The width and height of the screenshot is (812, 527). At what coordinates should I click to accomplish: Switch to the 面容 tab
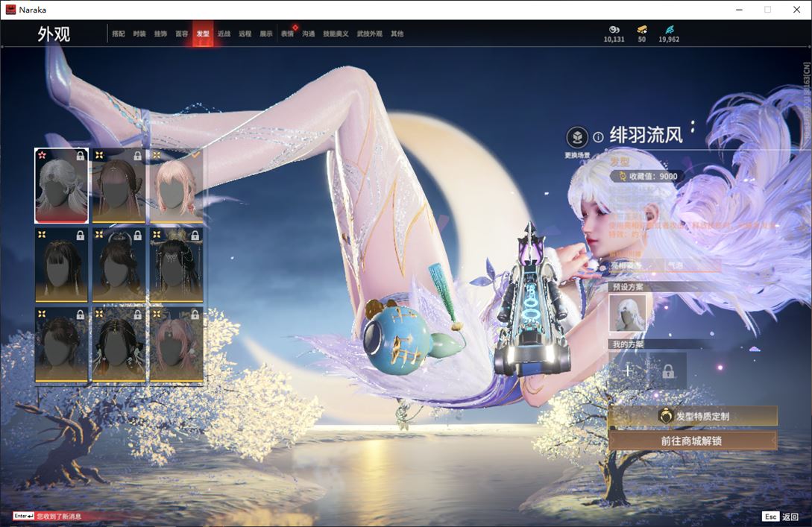pos(182,34)
